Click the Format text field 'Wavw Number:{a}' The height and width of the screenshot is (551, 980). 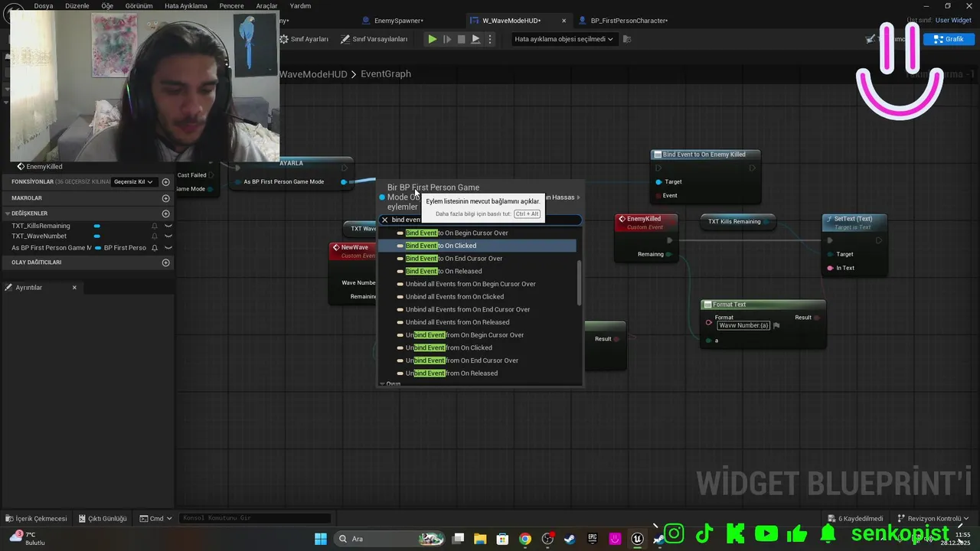(x=743, y=325)
